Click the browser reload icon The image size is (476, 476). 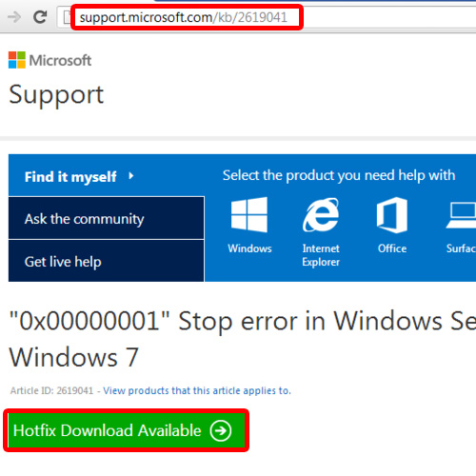(40, 17)
